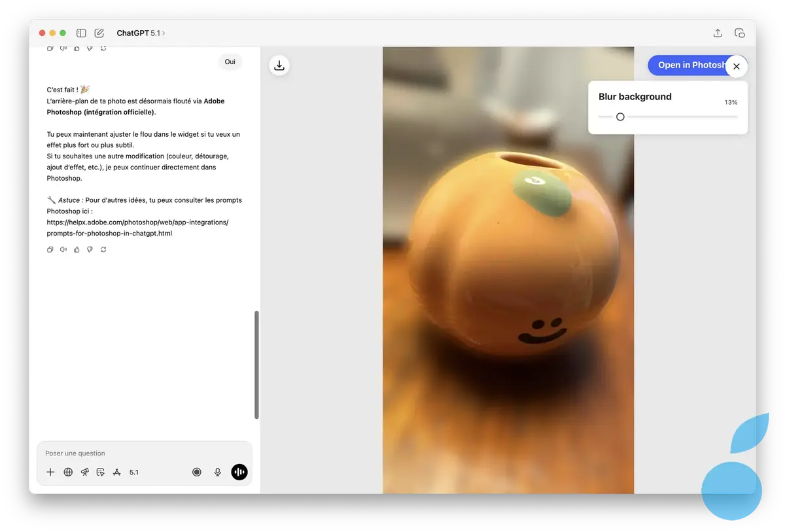Give the response a thumbs up
Screen dimensions: 785x532
[x=76, y=249]
